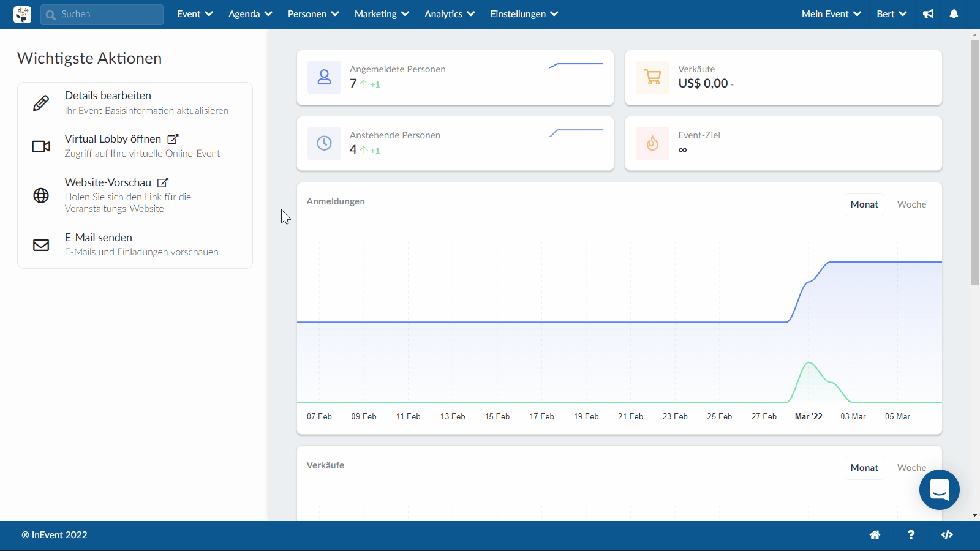Click in the Suchen search field
The image size is (980, 551).
102,14
